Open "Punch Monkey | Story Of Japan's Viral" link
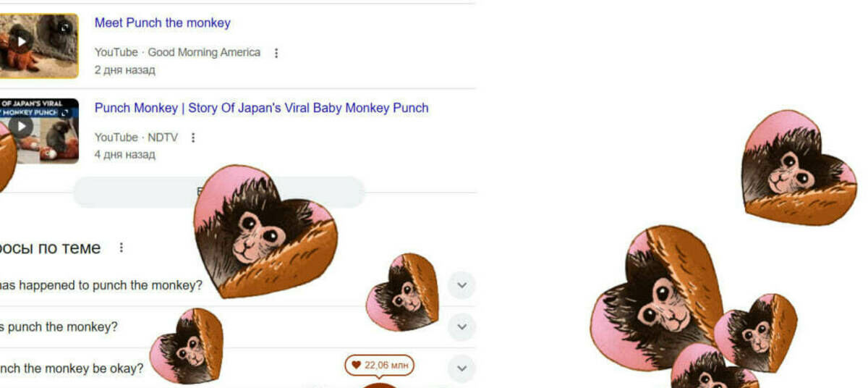 (x=261, y=108)
